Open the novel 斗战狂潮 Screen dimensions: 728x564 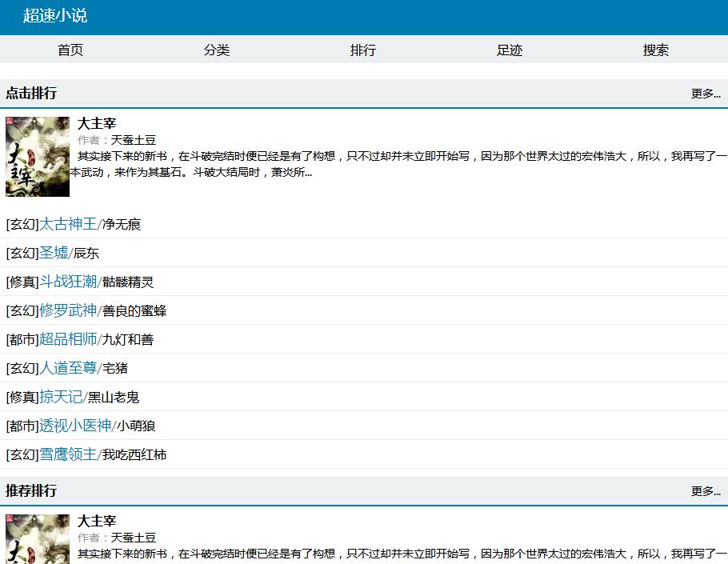click(x=70, y=282)
